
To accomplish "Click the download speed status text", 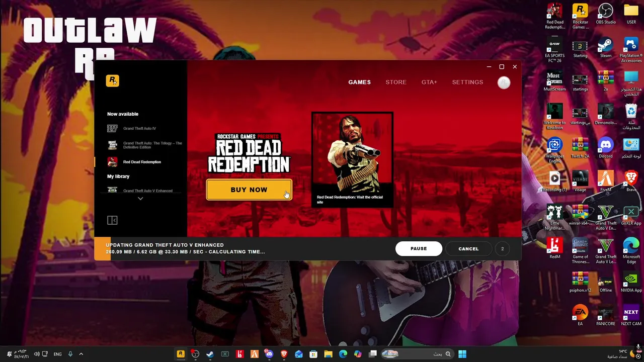I will tap(185, 252).
